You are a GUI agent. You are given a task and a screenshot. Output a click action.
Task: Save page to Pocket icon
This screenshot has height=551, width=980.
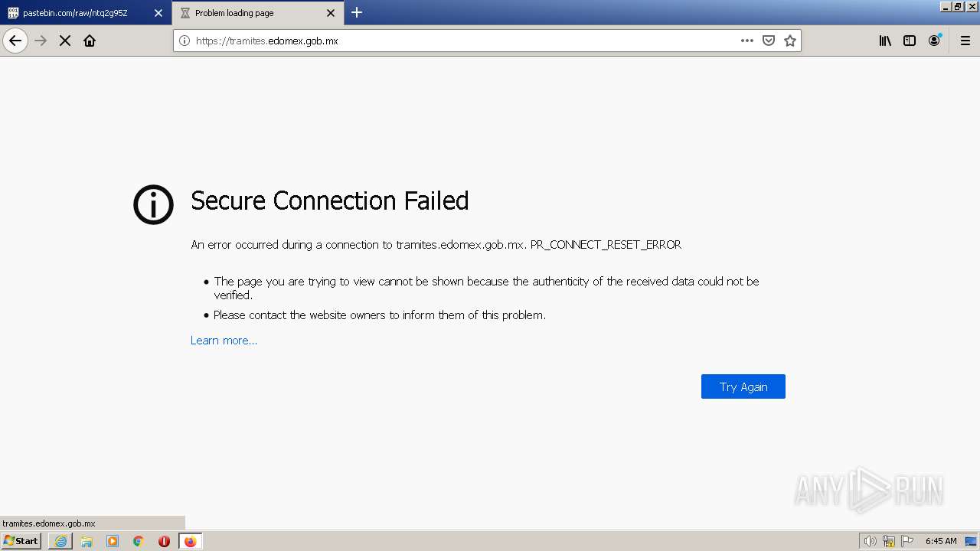pyautogui.click(x=769, y=41)
